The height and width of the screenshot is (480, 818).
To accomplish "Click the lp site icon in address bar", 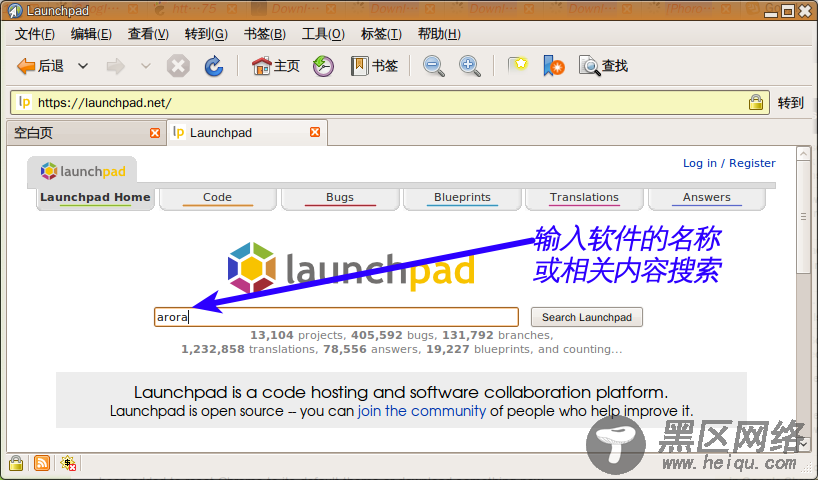I will pos(25,102).
